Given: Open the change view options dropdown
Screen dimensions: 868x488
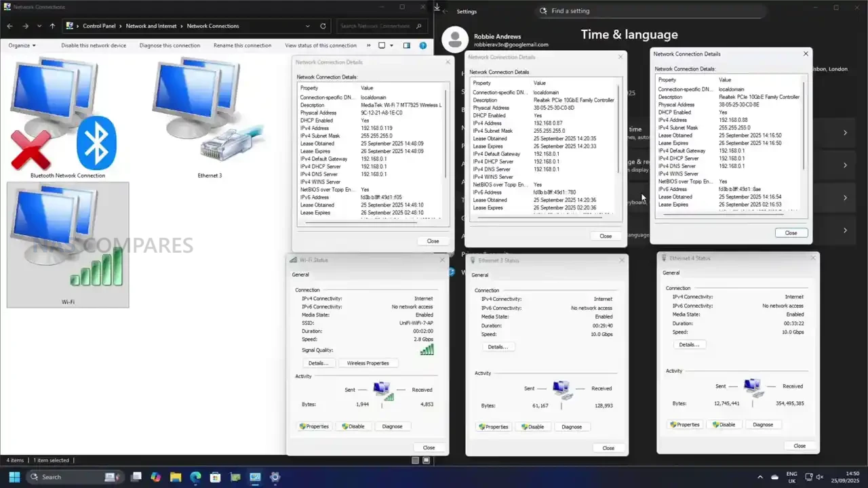Looking at the screenshot, I should point(391,45).
